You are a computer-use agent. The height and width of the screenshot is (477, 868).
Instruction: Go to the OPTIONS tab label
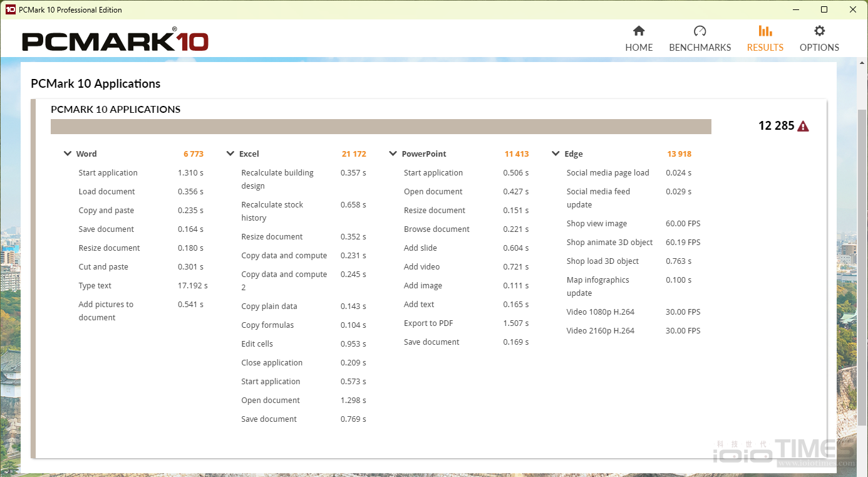(x=819, y=48)
